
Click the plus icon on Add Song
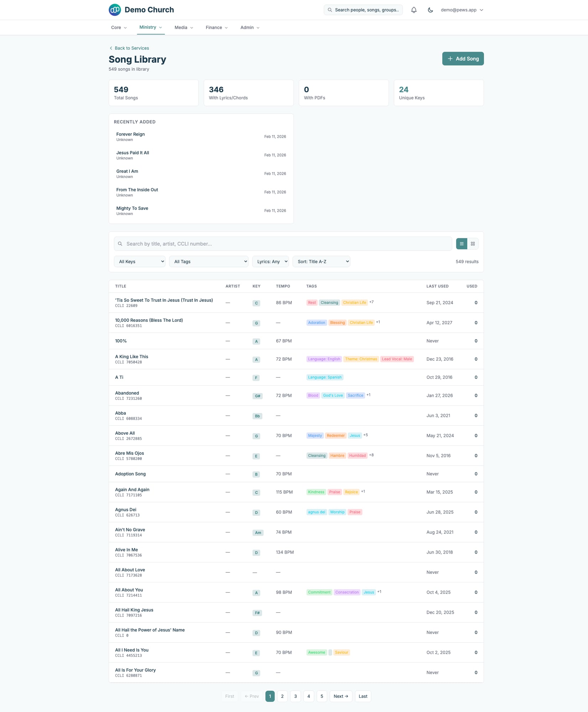click(x=450, y=59)
